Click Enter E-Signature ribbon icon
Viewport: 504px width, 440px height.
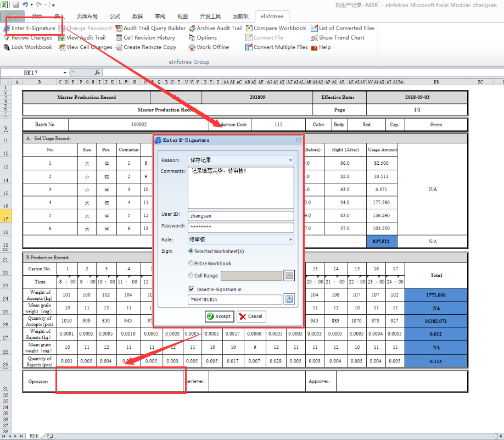tap(7, 28)
